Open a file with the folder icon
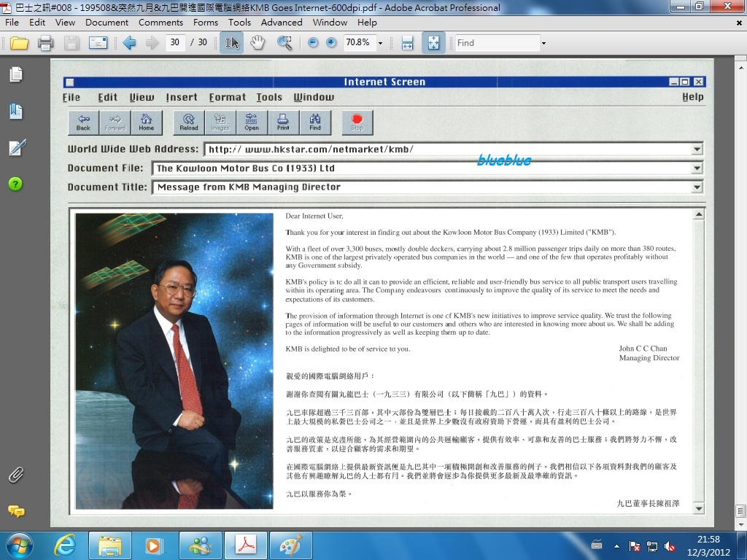This screenshot has height=560, width=747. [19, 43]
